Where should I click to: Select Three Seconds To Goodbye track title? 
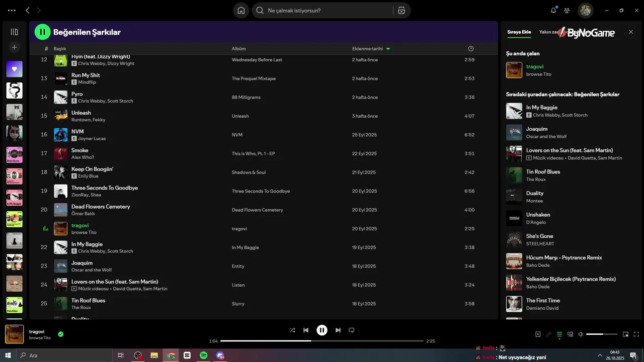(x=105, y=188)
